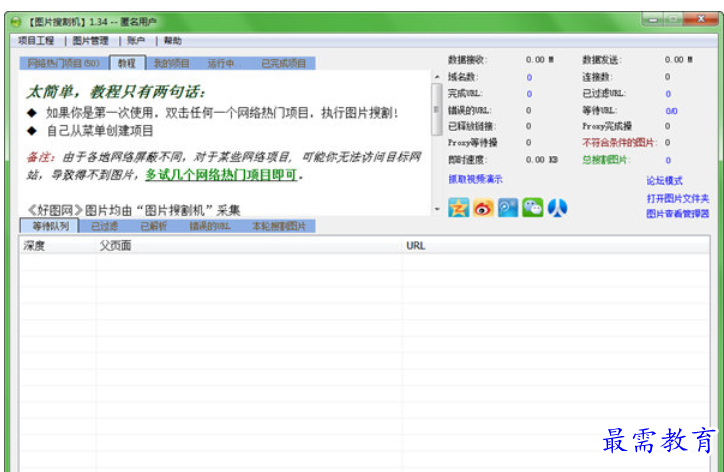The height and width of the screenshot is (472, 724).
Task: Click the Tencent Weibo share icon
Action: click(x=508, y=207)
